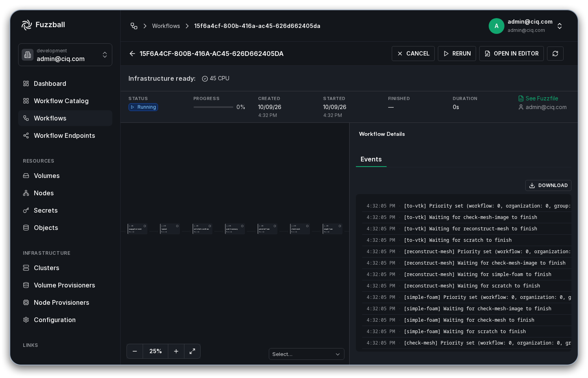Open the See Fuzzfile link
Screen dimensions: 588x378
pos(538,98)
